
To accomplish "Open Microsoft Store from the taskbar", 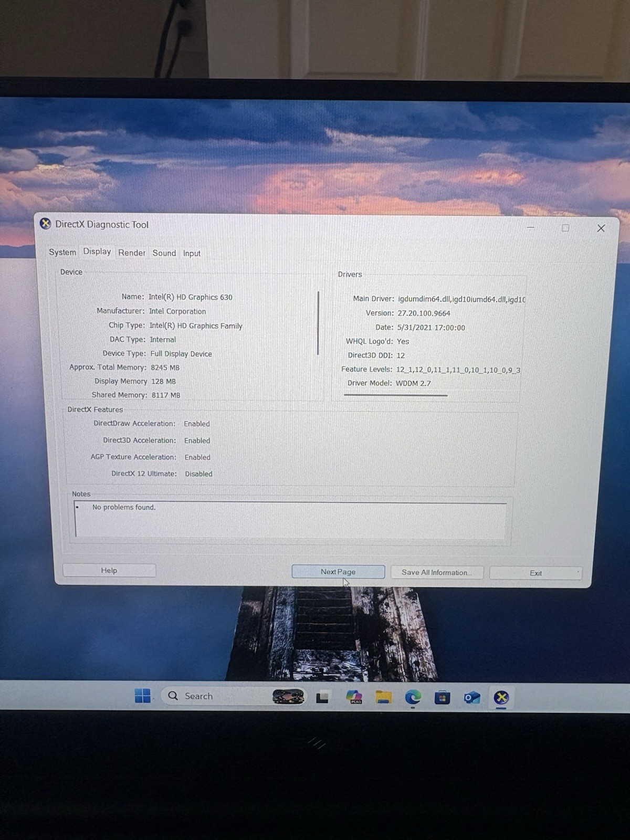I will (442, 697).
